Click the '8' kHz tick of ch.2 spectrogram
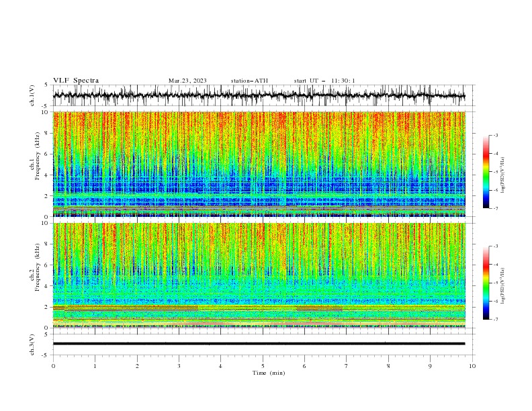The image size is (532, 411). pos(48,244)
